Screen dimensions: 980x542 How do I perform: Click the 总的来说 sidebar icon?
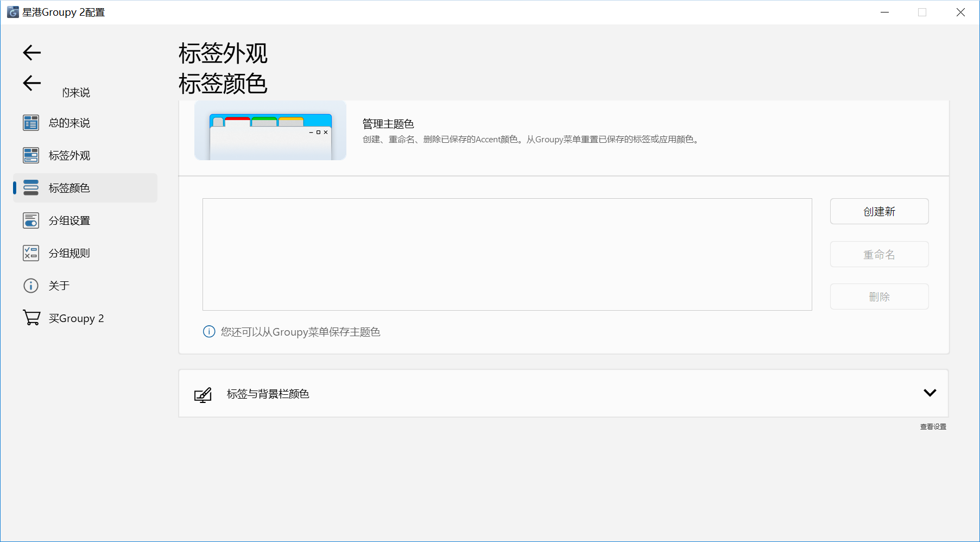[x=31, y=123]
